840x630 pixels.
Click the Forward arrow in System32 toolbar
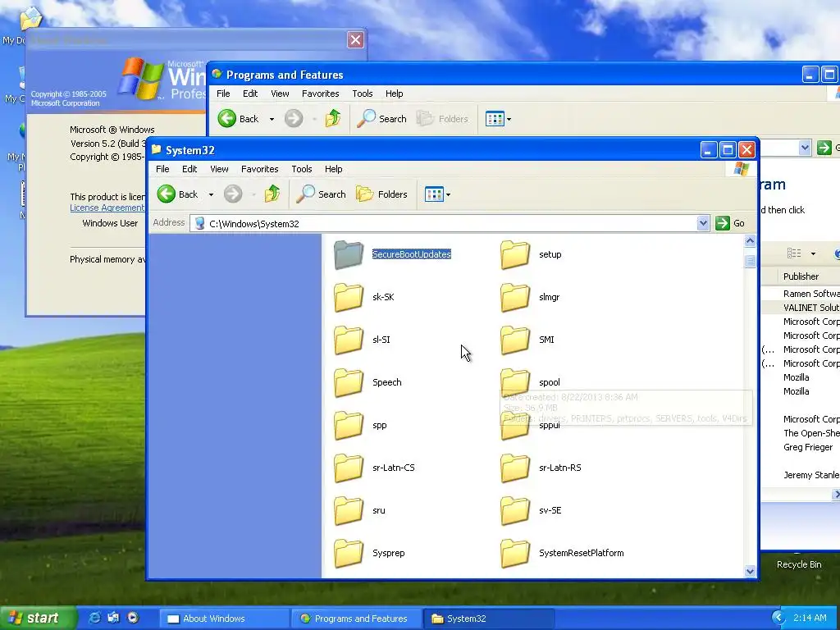click(x=232, y=194)
